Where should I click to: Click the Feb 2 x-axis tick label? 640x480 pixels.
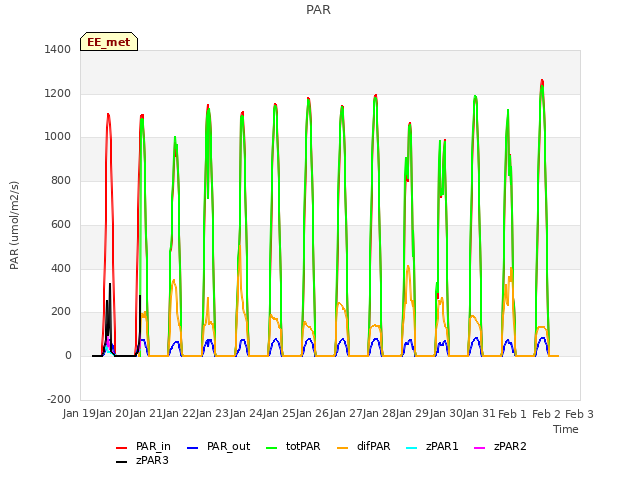(546, 414)
